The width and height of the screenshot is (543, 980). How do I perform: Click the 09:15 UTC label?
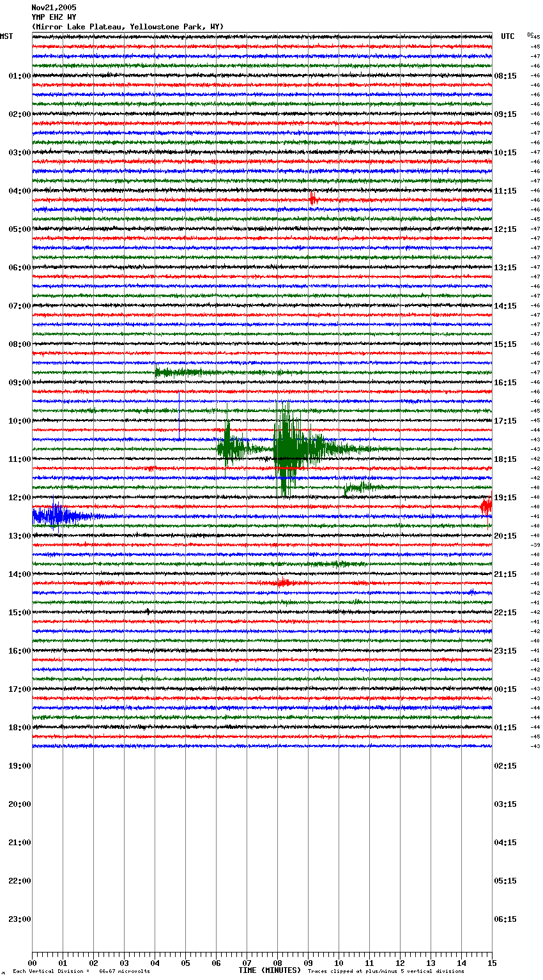coord(505,114)
